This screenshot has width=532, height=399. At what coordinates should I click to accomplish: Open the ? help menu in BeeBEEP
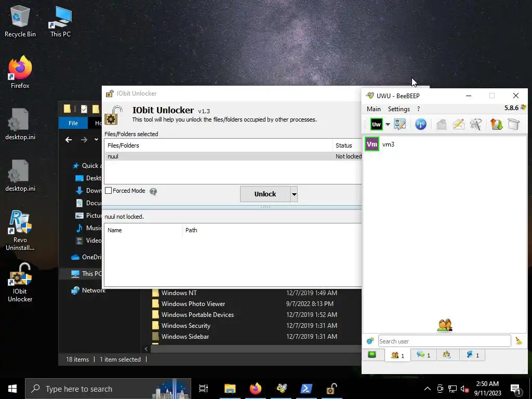click(x=418, y=109)
